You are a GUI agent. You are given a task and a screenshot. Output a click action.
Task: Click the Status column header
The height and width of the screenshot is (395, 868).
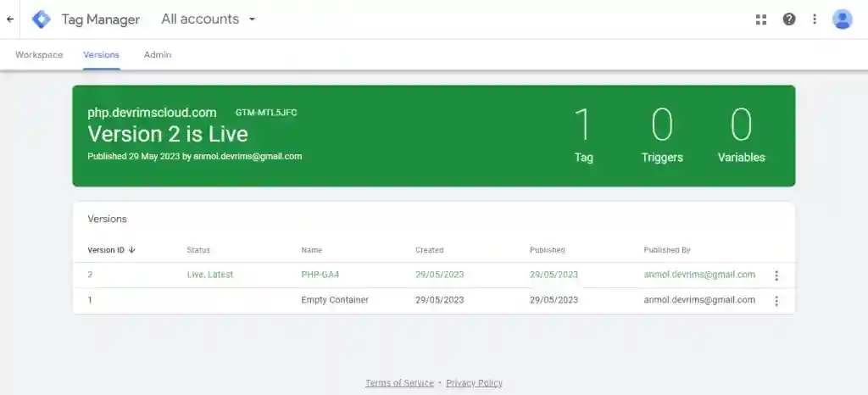(x=198, y=250)
